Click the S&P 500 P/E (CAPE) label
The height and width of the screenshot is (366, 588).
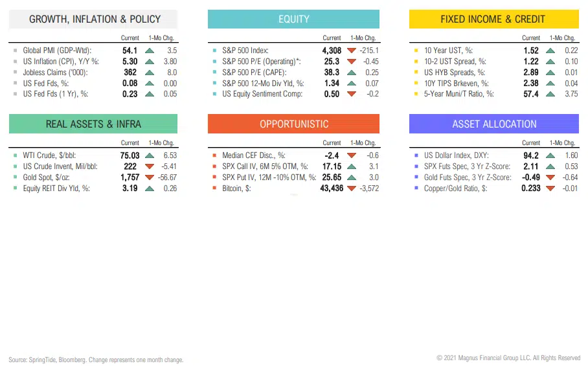(254, 72)
